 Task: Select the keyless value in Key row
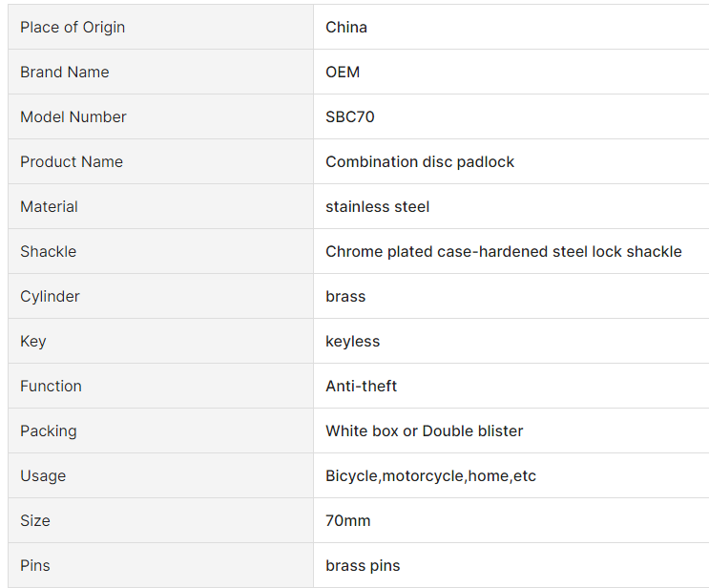pos(352,341)
